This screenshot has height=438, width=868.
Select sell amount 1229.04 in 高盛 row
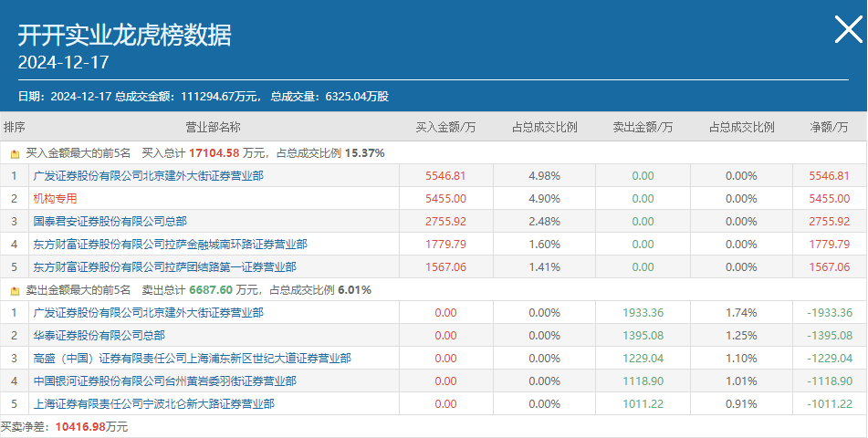coord(643,359)
